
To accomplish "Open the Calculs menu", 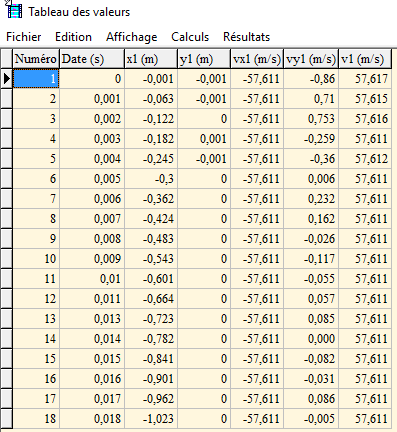I will coord(190,37).
